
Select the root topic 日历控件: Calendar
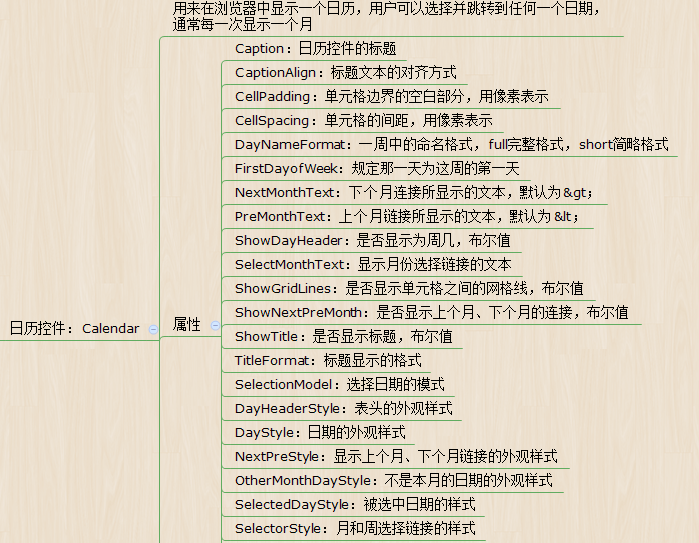pos(74,329)
